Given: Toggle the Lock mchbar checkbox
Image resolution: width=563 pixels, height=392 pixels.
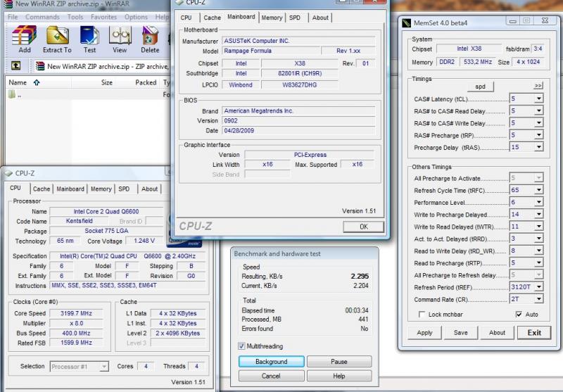Looking at the screenshot, I should (422, 314).
